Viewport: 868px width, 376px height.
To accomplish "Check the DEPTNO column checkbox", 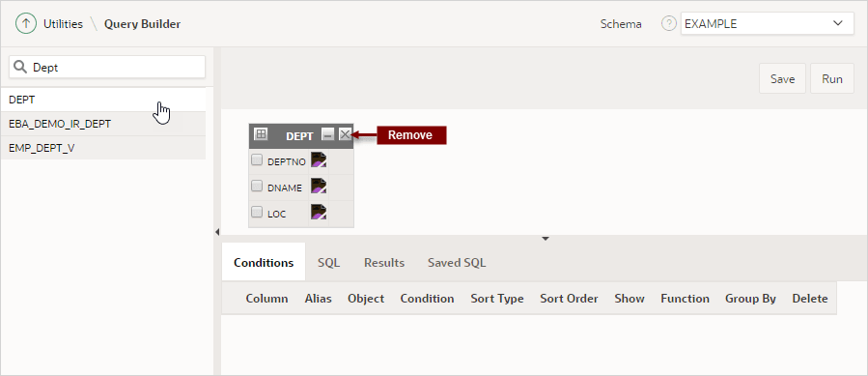I will 257,160.
